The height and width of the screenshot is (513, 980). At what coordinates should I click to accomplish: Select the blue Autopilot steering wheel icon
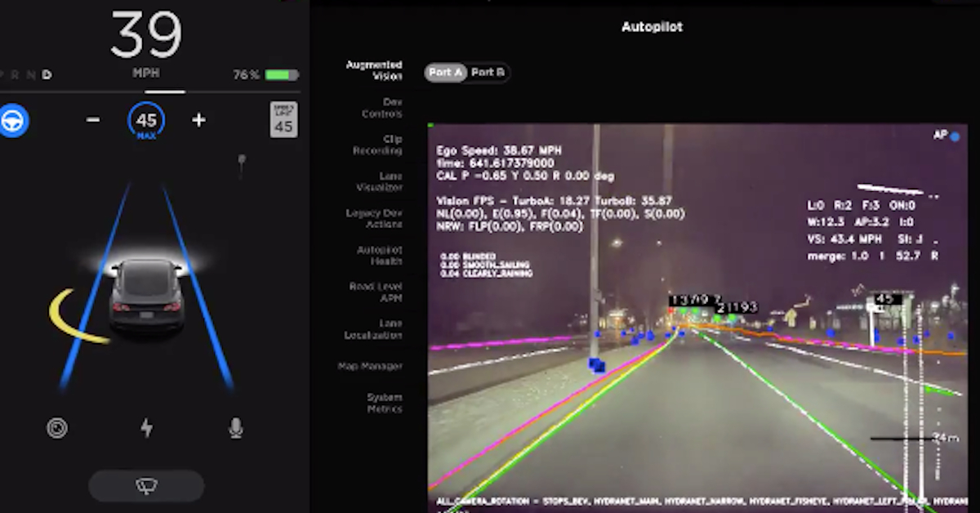16,120
